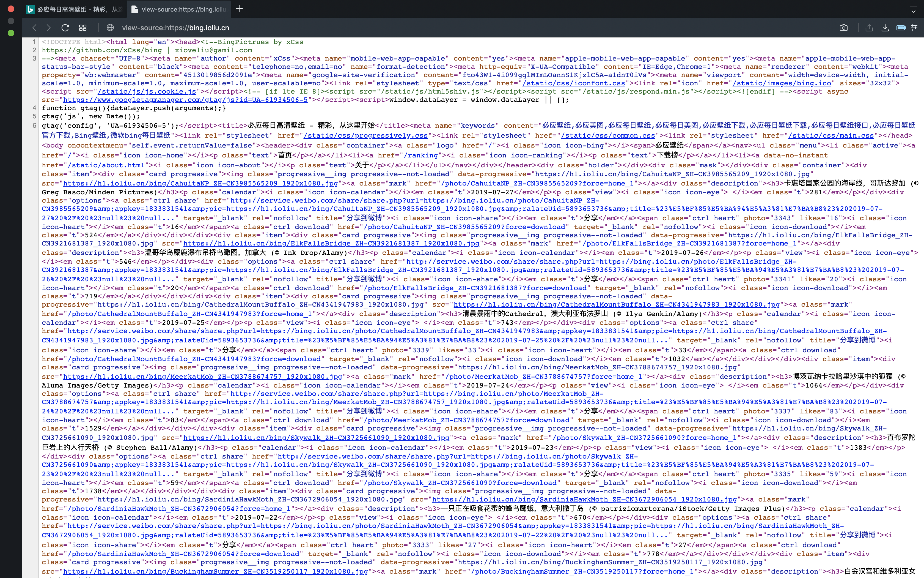Open the googletagmanager gtag/js link

pyautogui.click(x=185, y=100)
